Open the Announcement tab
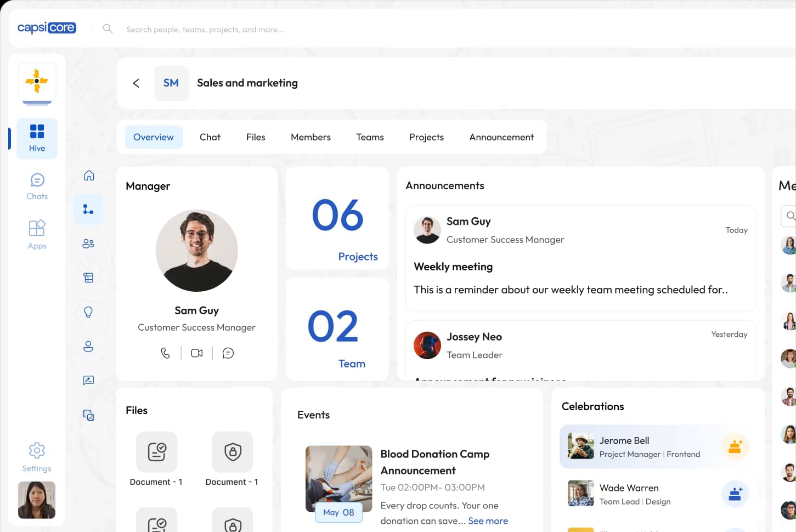Image resolution: width=796 pixels, height=532 pixels. (x=501, y=137)
